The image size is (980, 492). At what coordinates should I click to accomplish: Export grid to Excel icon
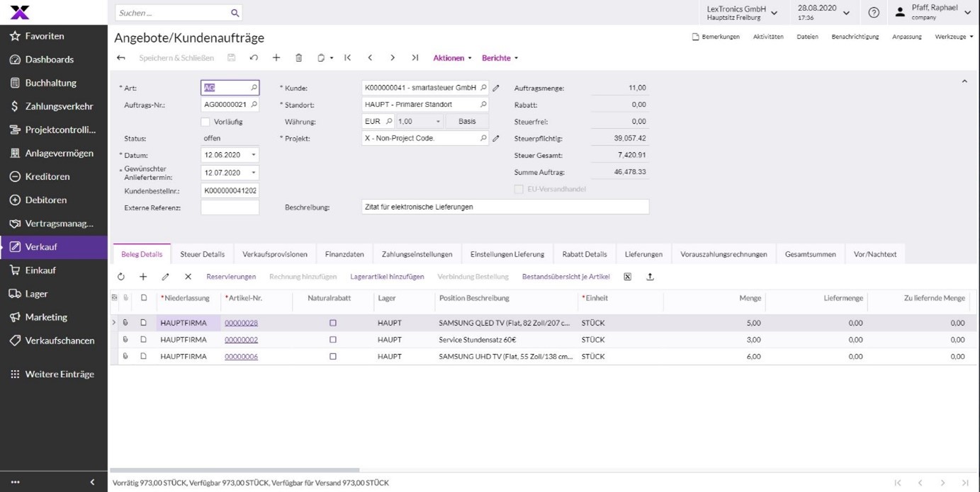point(627,277)
